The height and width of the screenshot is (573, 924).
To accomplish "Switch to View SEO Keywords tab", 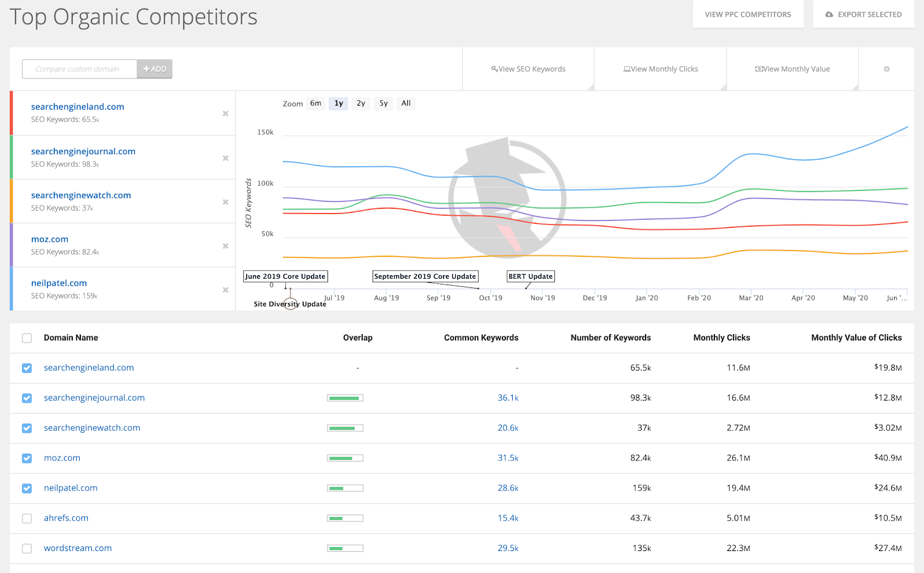I will (528, 69).
